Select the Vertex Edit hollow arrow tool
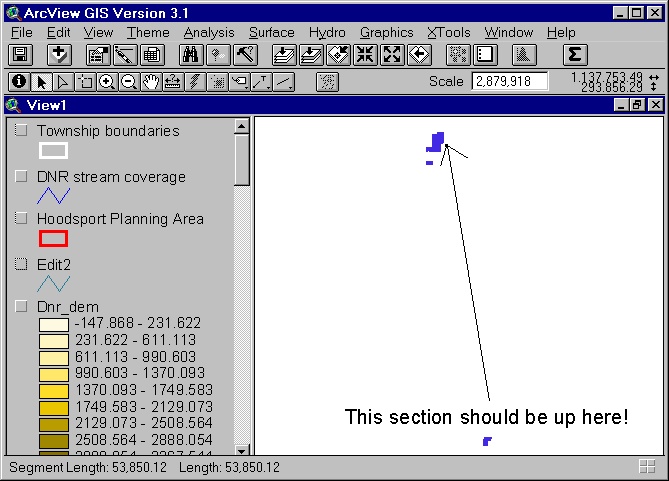 (x=63, y=82)
